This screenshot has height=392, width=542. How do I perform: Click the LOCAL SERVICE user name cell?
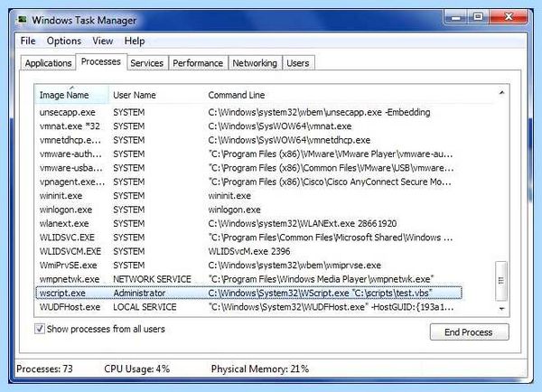click(x=145, y=307)
